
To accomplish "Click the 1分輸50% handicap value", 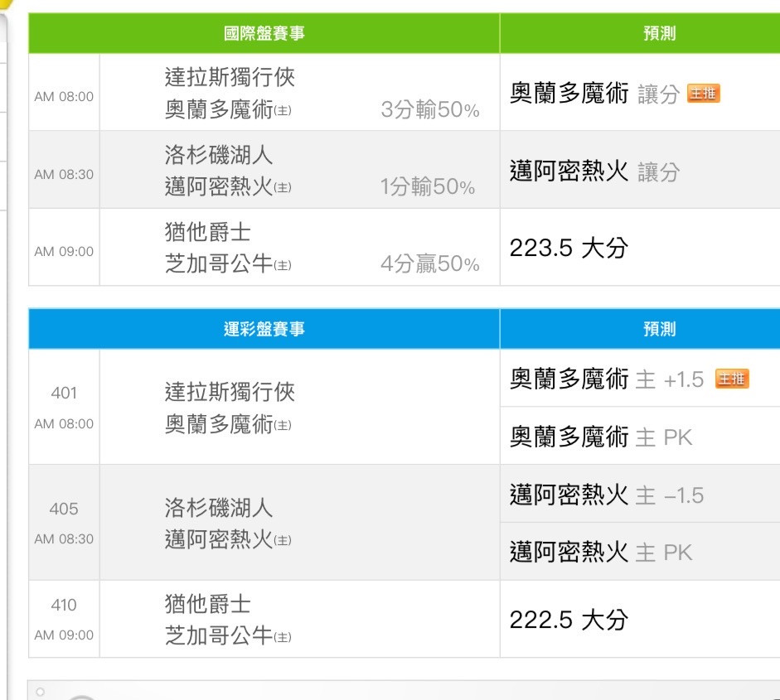I will pos(428,187).
